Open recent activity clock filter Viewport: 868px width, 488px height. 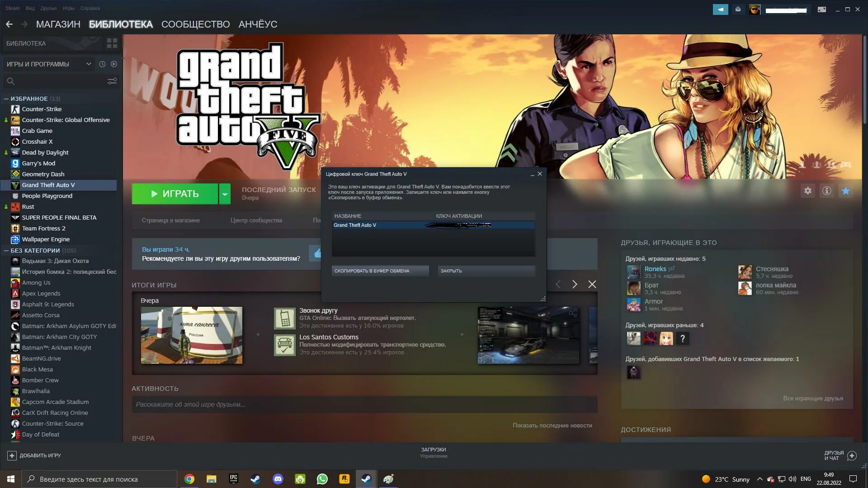click(x=102, y=64)
